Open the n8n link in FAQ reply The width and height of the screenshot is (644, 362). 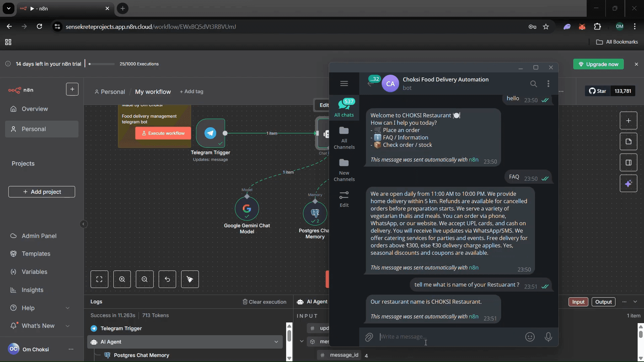[x=474, y=267]
